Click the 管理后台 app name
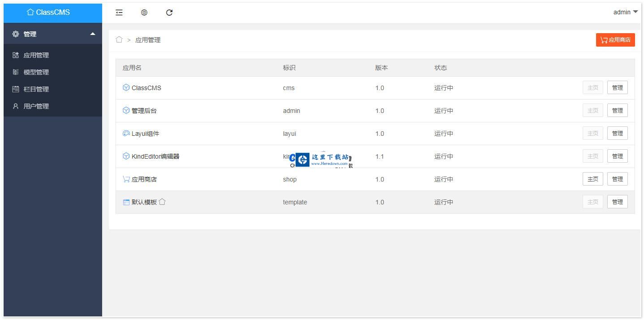Image resolution: width=644 pixels, height=320 pixels. pos(144,111)
